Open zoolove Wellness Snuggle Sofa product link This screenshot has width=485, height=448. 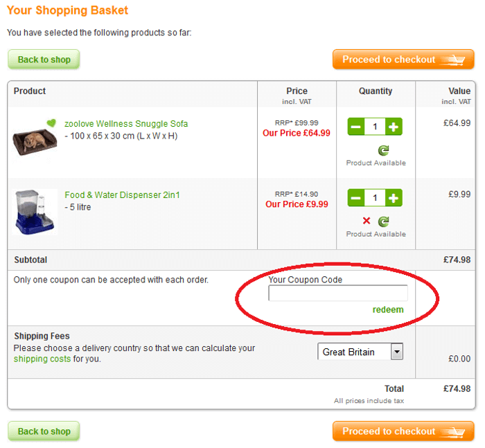coord(126,124)
